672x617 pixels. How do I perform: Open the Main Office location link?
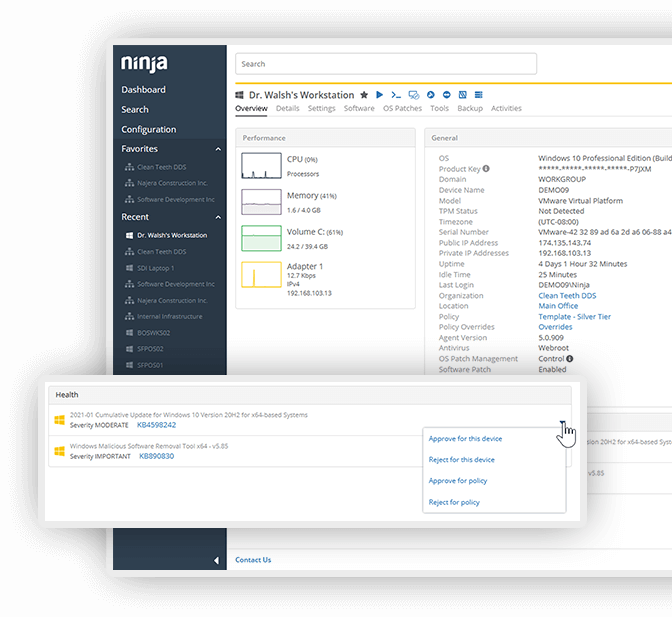click(558, 306)
